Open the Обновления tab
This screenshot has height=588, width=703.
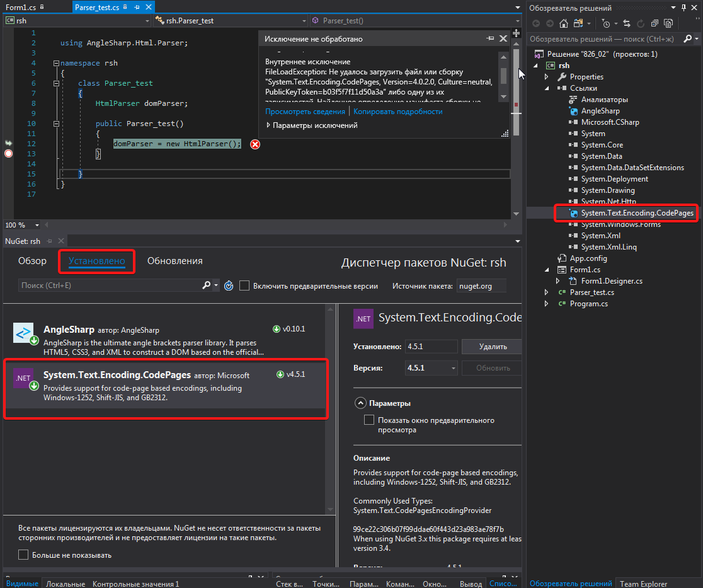(175, 260)
